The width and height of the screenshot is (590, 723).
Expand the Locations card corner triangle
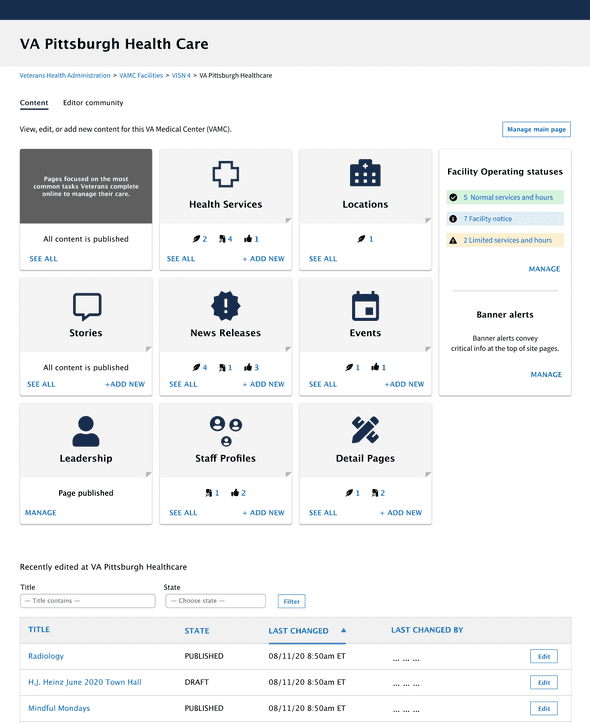pos(428,220)
